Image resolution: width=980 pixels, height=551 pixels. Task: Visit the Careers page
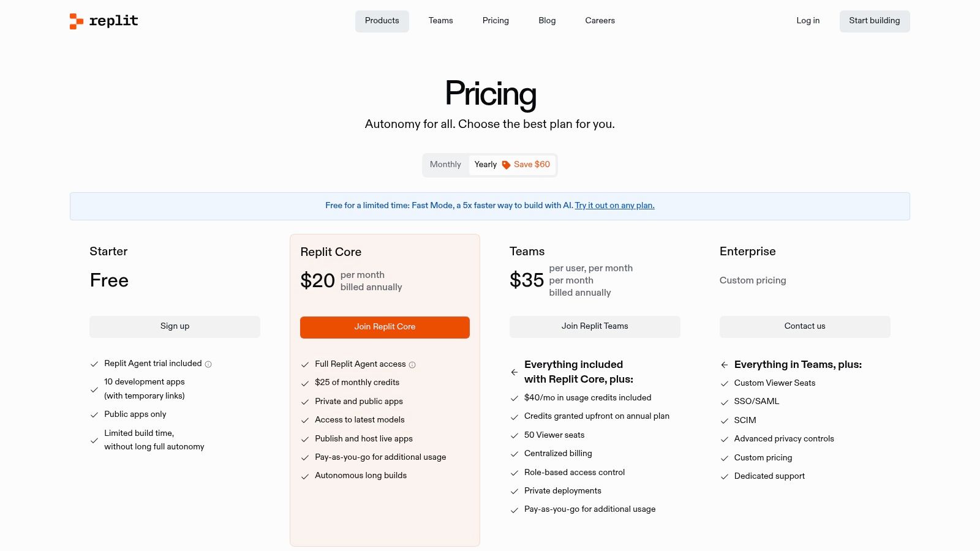[600, 21]
